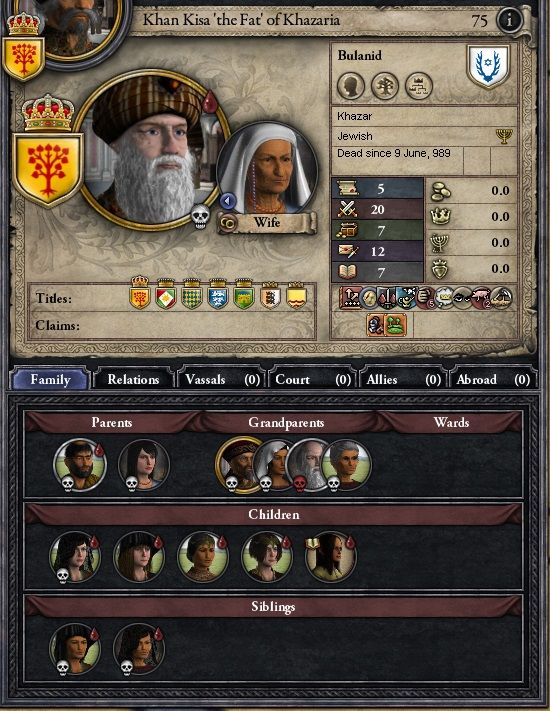The height and width of the screenshot is (711, 550).
Task: Click the info 'i' button
Action: coord(510,20)
